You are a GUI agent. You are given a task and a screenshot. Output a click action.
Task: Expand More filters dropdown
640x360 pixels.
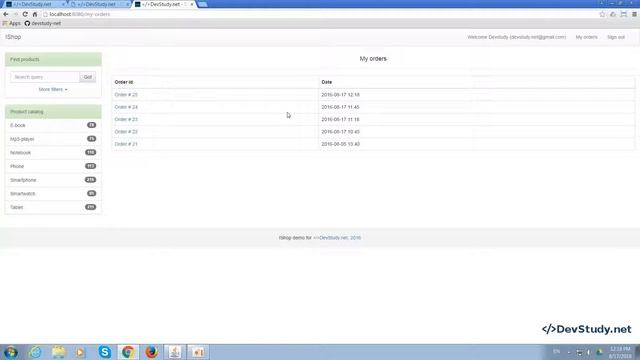[x=53, y=89]
